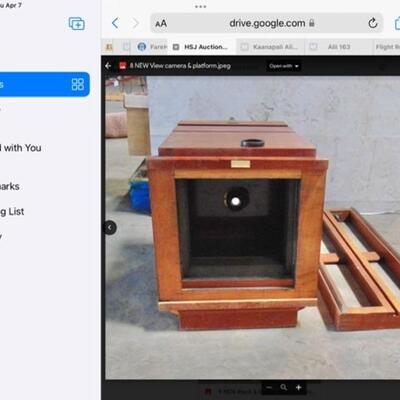
Task: Open the AA reader view menu
Action: click(x=161, y=24)
